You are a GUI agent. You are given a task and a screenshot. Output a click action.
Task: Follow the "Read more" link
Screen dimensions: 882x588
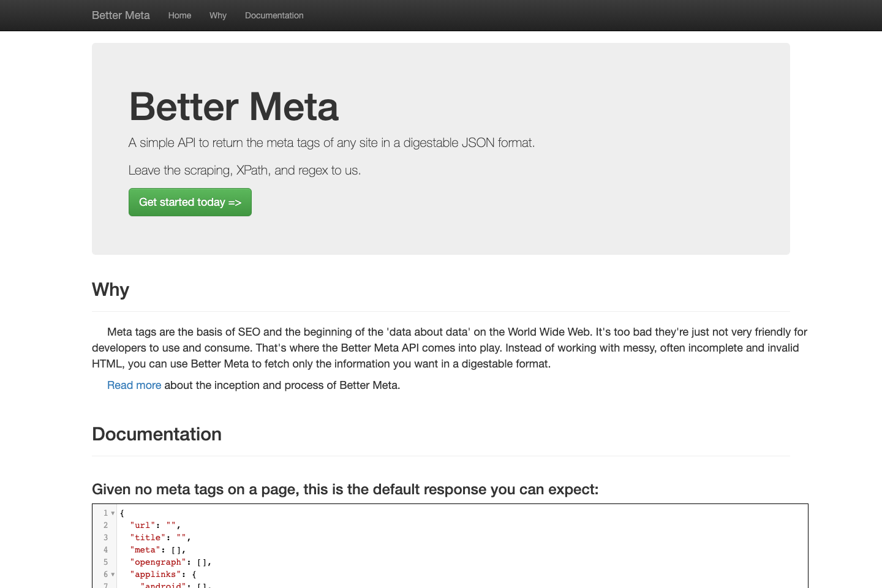(x=134, y=385)
